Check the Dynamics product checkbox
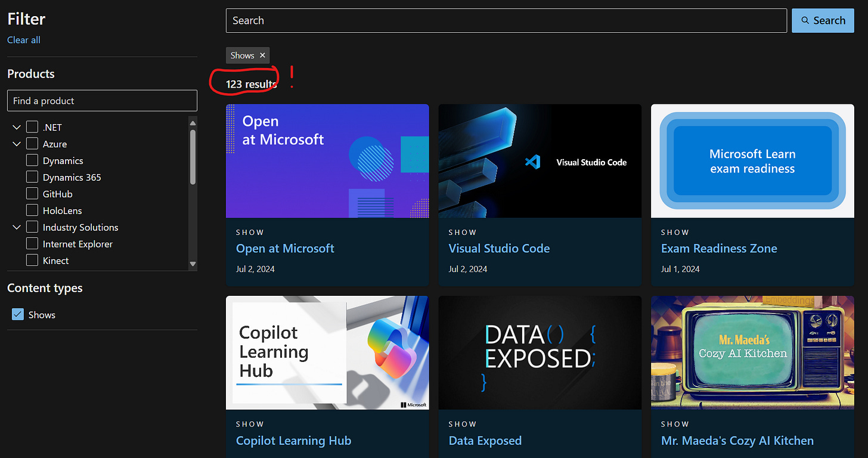 (32, 160)
